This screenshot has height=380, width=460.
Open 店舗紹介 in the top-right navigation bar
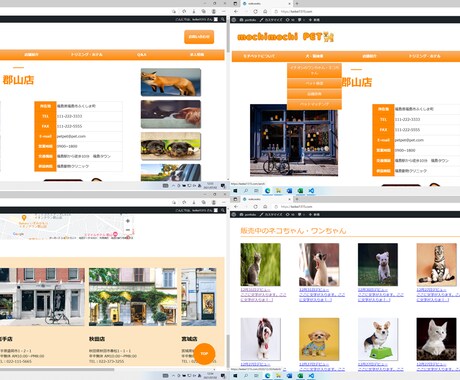pos(369,56)
